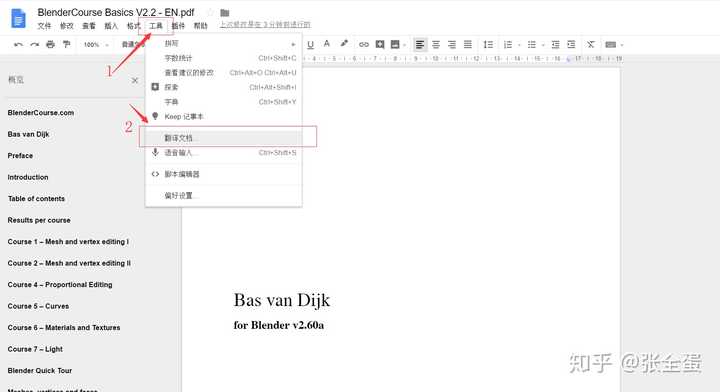Image resolution: width=720 pixels, height=392 pixels.
Task: Click the 工具 (Tools) menu
Action: (x=156, y=26)
